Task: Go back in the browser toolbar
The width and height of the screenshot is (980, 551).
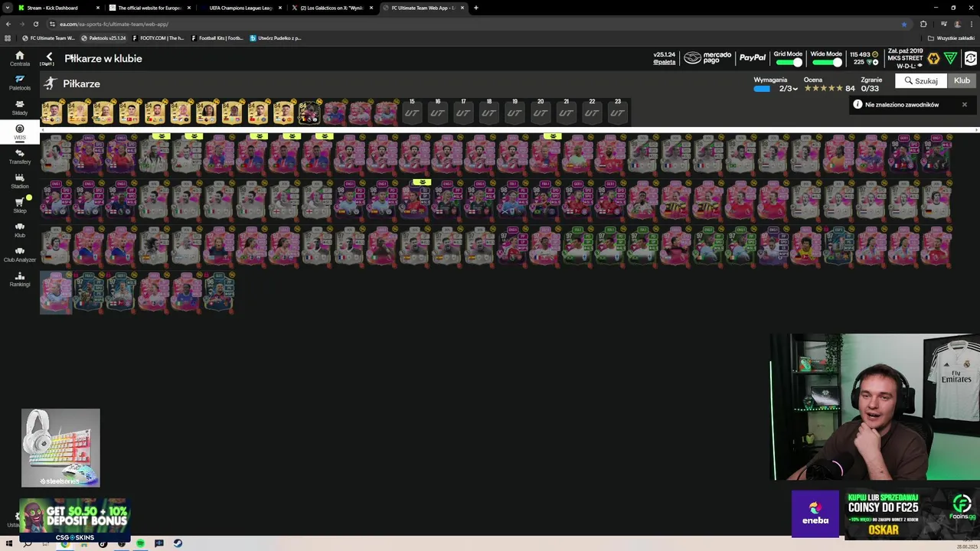Action: pos(8,24)
